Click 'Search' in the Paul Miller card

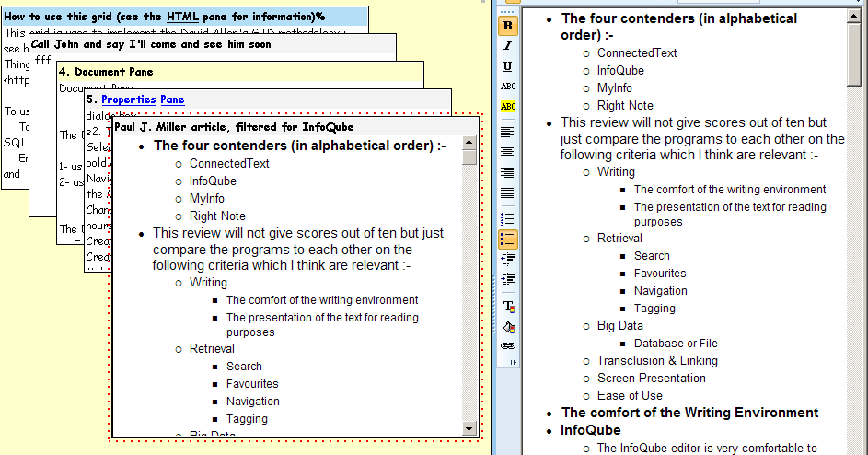[244, 367]
